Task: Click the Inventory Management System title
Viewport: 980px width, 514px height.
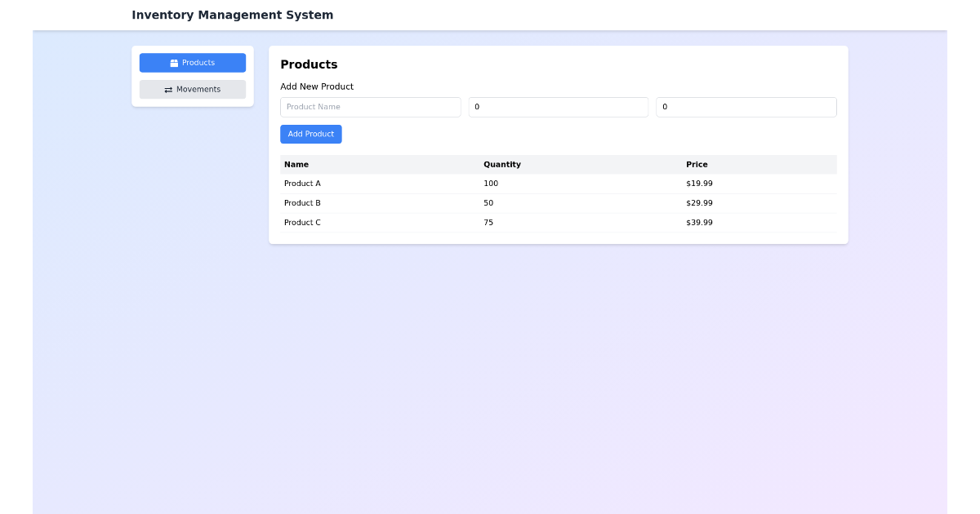Action: [x=233, y=15]
